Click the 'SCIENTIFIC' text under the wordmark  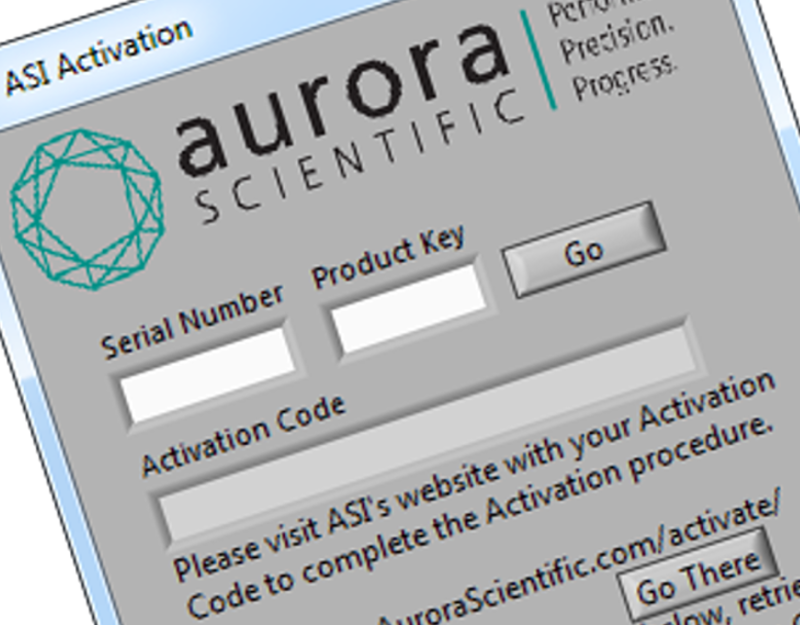(360, 156)
